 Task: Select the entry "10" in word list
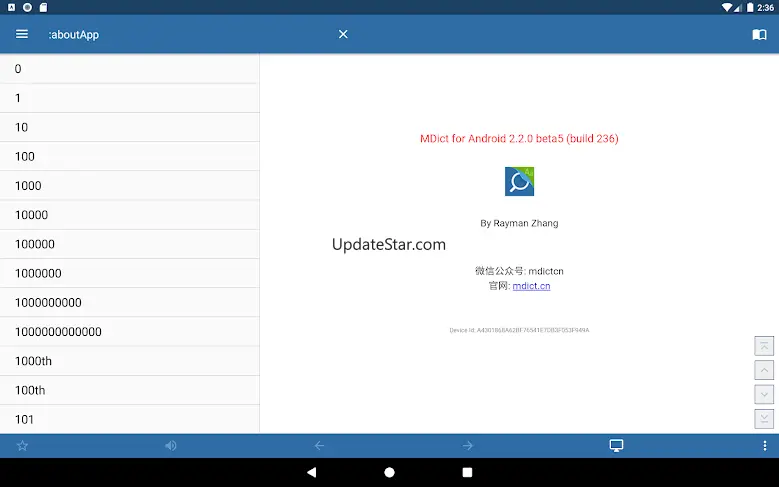coord(130,127)
